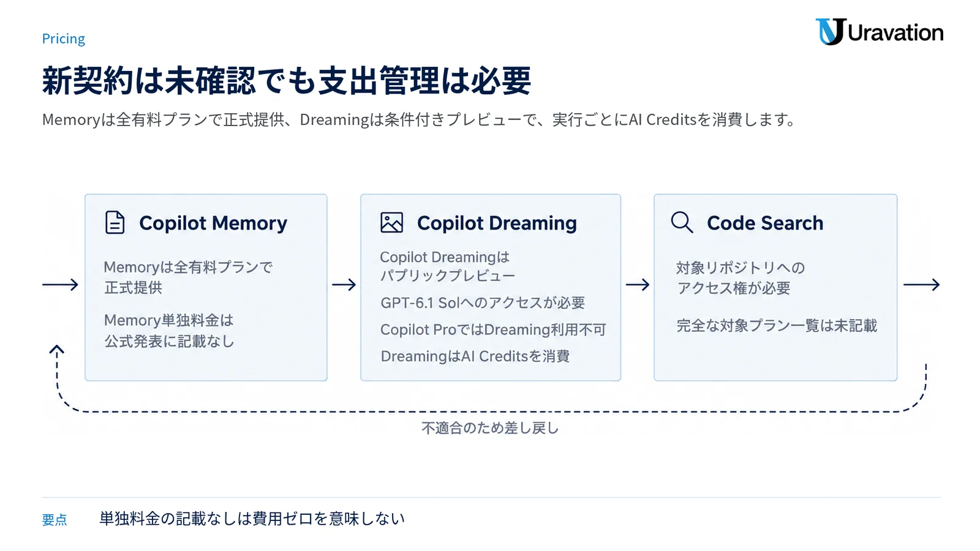This screenshot has height=551, width=980.
Task: Click the text Memoryは全有料プランで正式提供 in Memory card
Action: 188,277
